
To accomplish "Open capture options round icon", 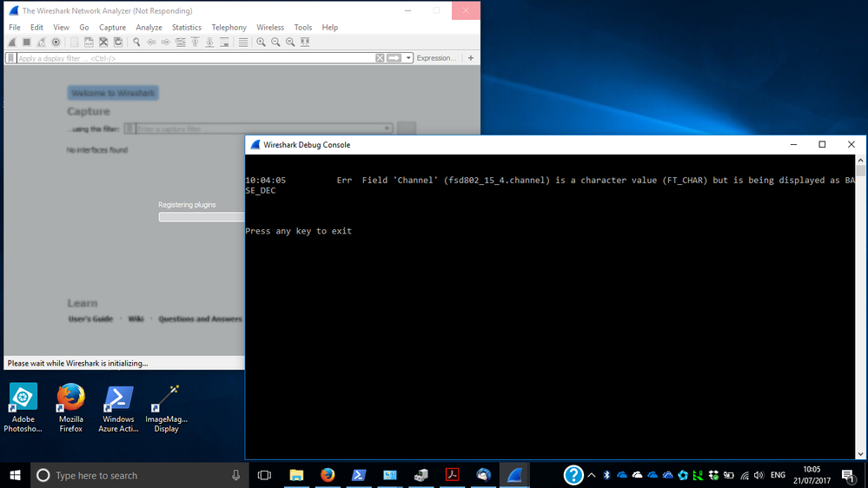I will click(56, 42).
